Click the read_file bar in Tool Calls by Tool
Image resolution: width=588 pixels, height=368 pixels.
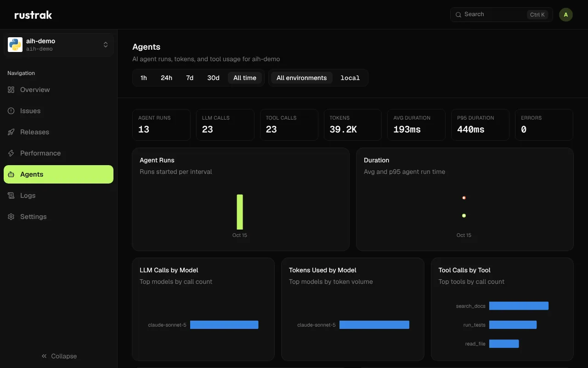[x=504, y=344]
